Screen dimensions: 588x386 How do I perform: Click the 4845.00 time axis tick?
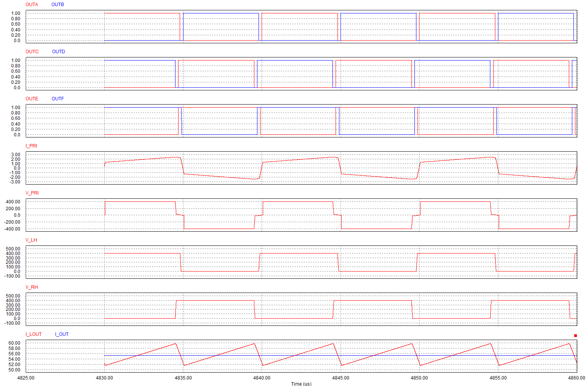pos(341,378)
